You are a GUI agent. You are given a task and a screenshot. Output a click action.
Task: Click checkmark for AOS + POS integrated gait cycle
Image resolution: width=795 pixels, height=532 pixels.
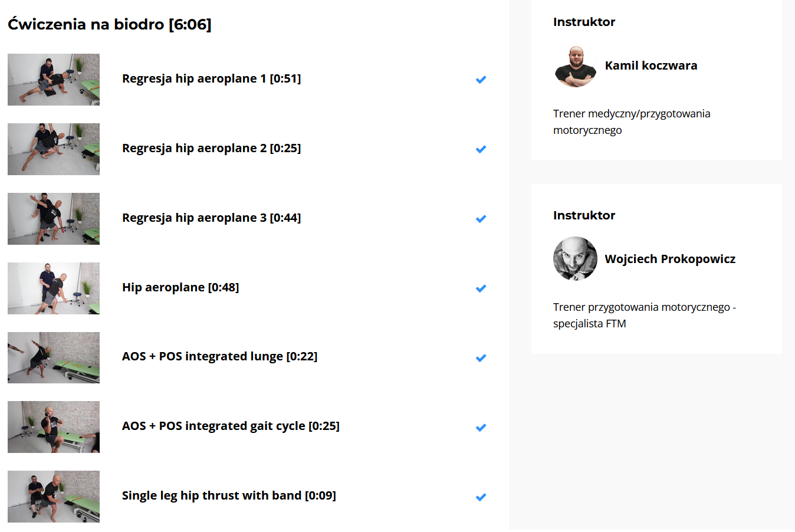click(481, 428)
